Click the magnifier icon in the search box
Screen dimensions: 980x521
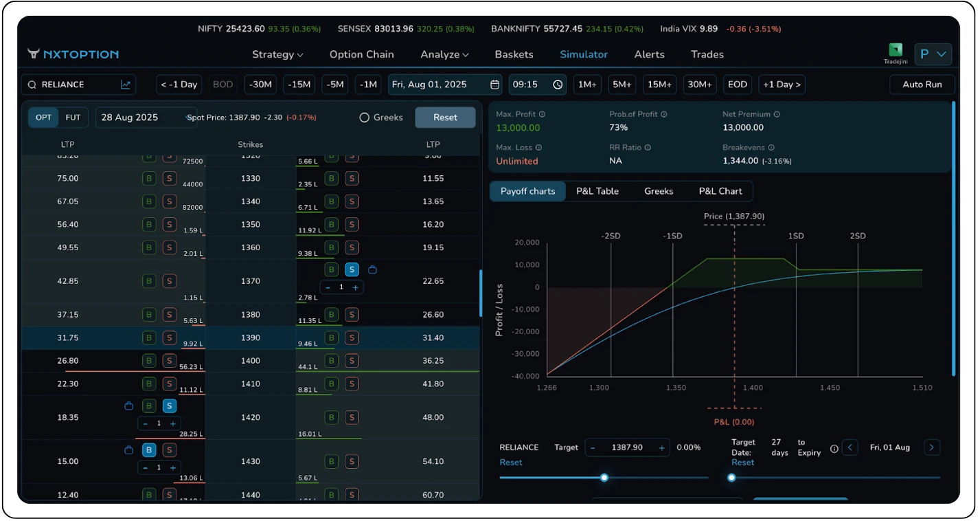click(32, 85)
